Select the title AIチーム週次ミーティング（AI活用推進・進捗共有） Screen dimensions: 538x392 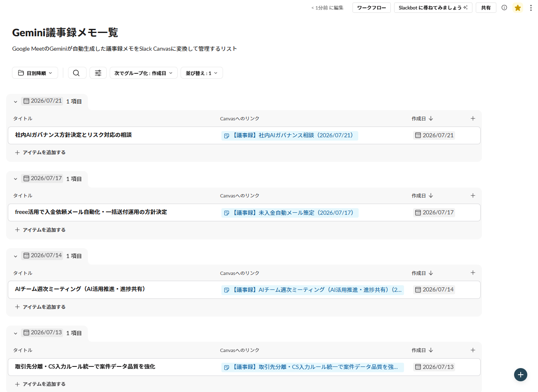80,289
